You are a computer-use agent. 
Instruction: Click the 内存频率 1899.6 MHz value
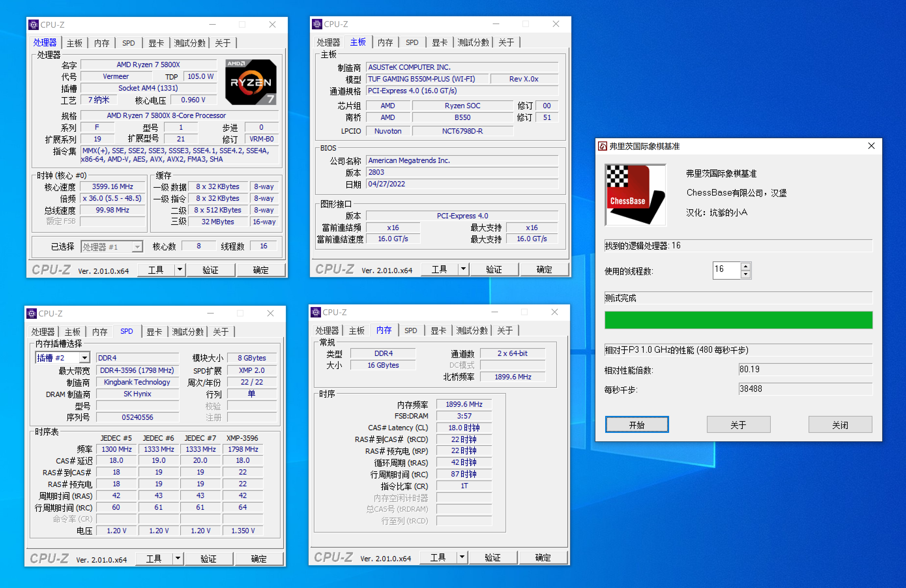point(464,404)
